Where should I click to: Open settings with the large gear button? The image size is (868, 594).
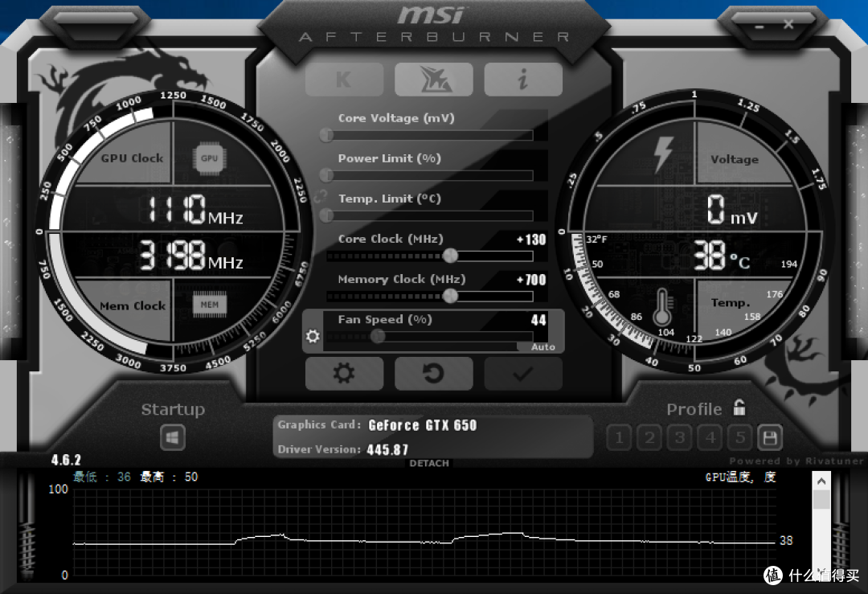click(344, 374)
